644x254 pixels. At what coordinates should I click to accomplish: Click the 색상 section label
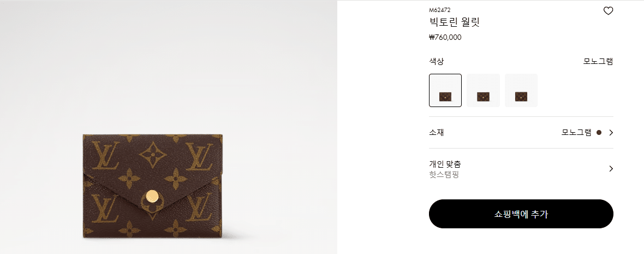436,62
